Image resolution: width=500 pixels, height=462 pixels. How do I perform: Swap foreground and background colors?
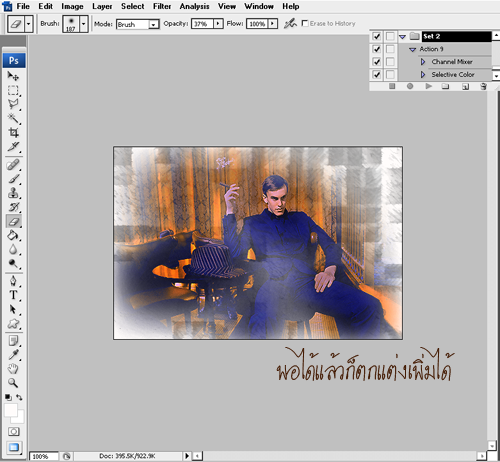19,397
